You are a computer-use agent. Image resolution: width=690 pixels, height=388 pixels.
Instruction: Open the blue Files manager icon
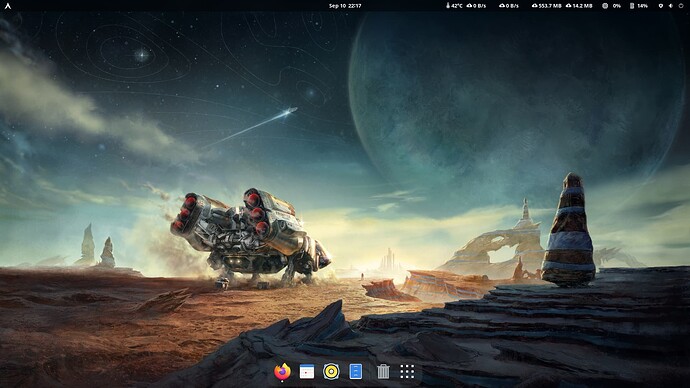click(356, 372)
